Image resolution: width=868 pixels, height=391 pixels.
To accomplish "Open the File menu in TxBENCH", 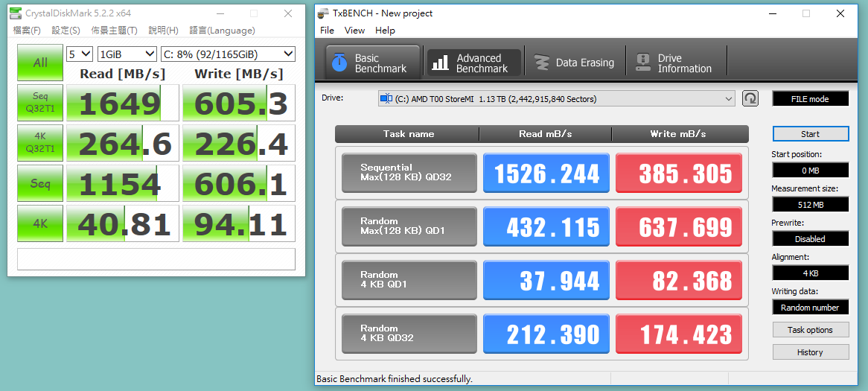I will click(327, 31).
